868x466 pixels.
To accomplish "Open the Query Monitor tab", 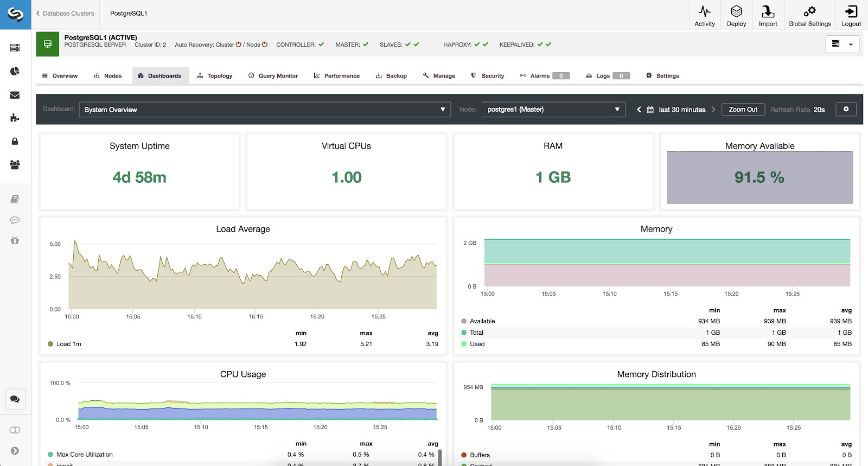I will (273, 76).
